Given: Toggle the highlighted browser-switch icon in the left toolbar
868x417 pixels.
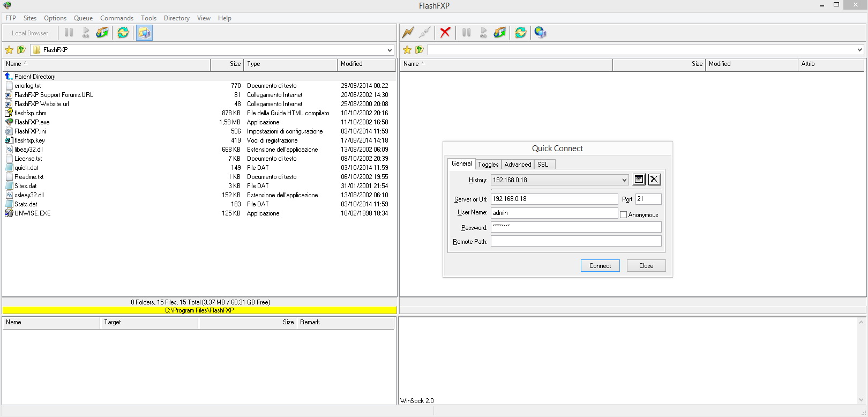Looking at the screenshot, I should click(x=144, y=33).
